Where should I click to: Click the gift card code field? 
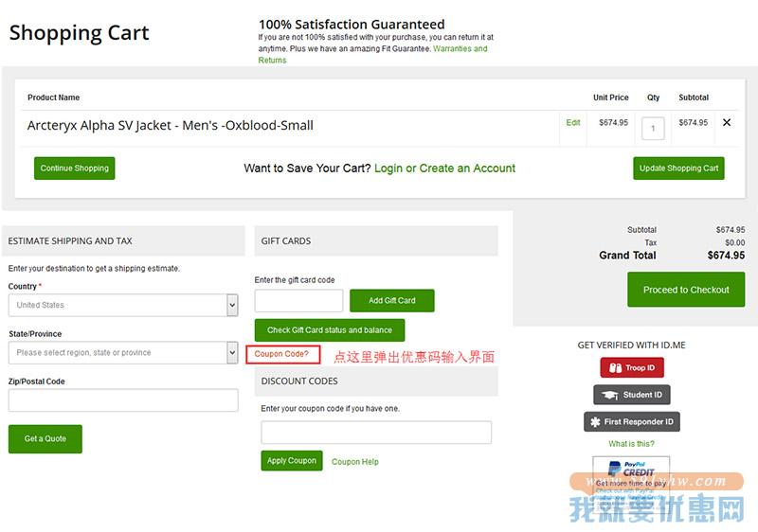point(298,300)
